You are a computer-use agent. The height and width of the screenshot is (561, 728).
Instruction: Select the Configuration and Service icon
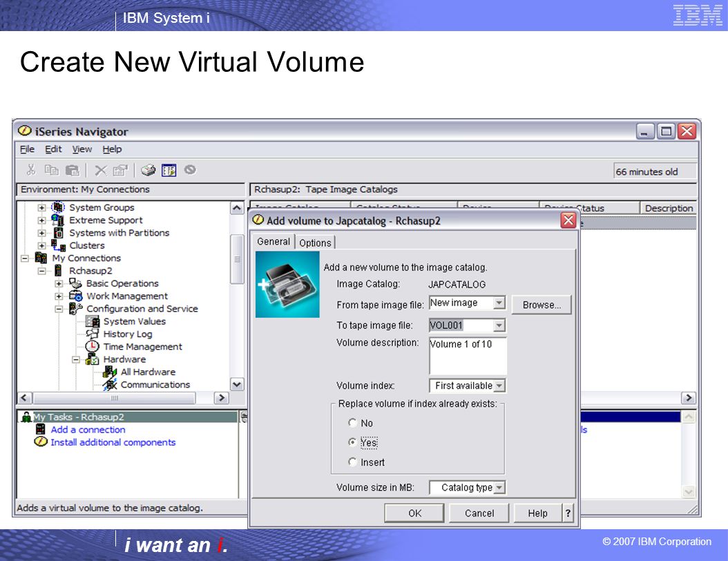(x=75, y=308)
